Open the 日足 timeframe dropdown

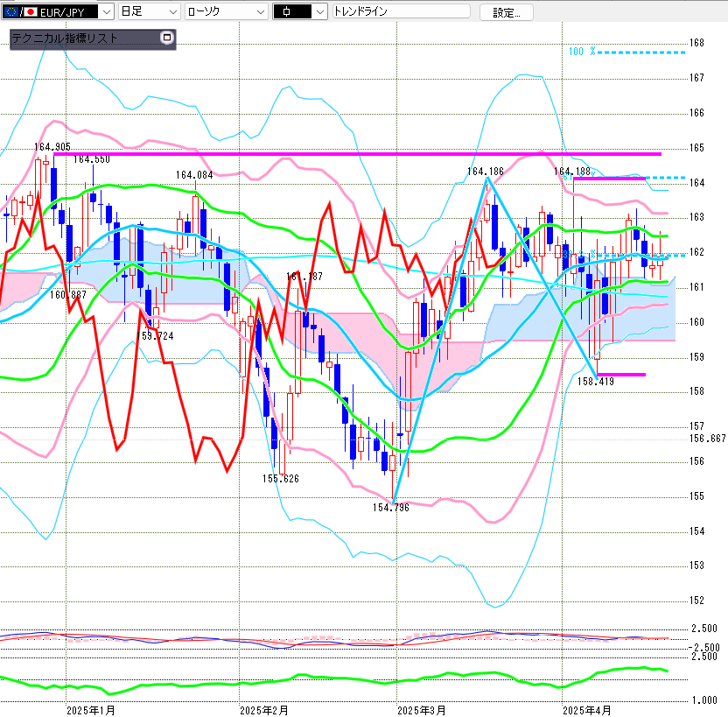(149, 11)
